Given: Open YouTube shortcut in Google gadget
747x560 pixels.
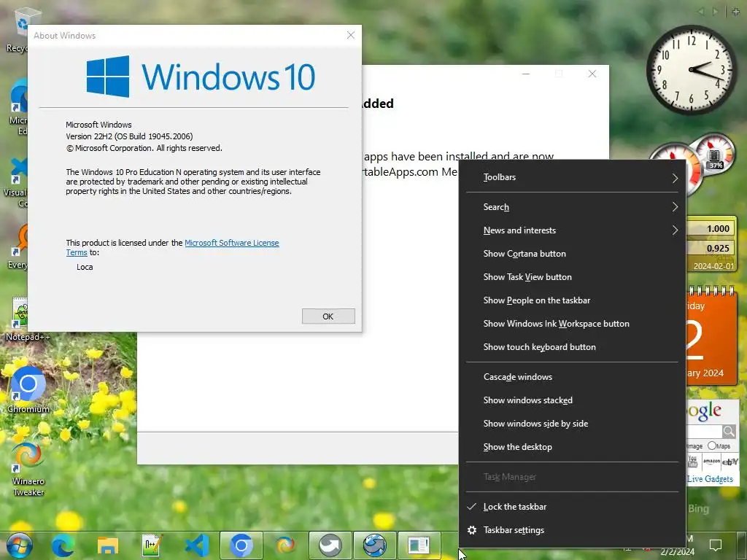Looking at the screenshot, I should [x=693, y=461].
